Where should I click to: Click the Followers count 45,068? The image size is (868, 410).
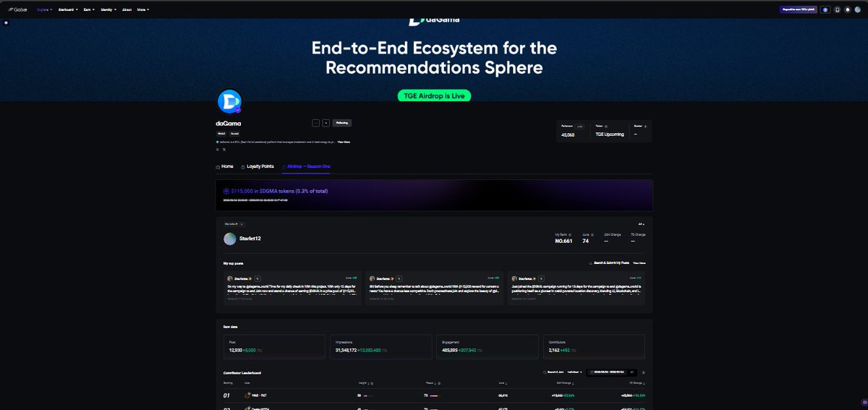coord(569,134)
